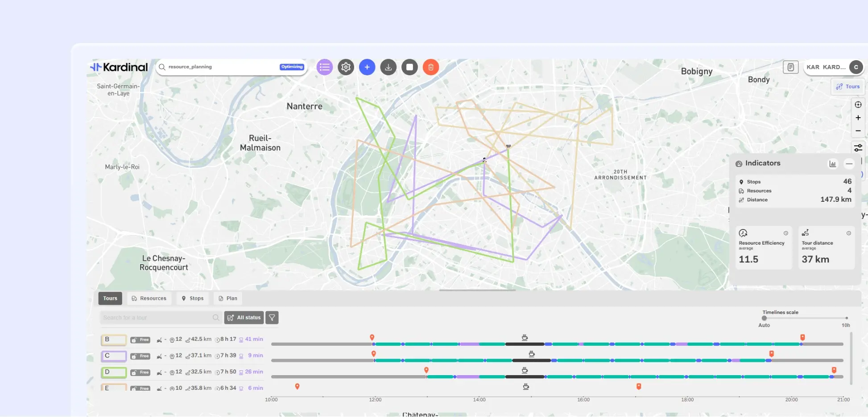868x417 pixels.
Task: Minimize the Indicators panel
Action: click(849, 164)
